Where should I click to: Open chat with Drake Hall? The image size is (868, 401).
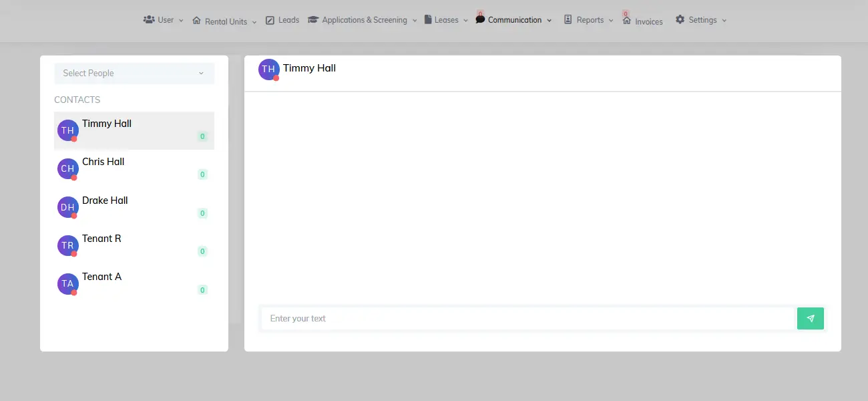(105, 200)
